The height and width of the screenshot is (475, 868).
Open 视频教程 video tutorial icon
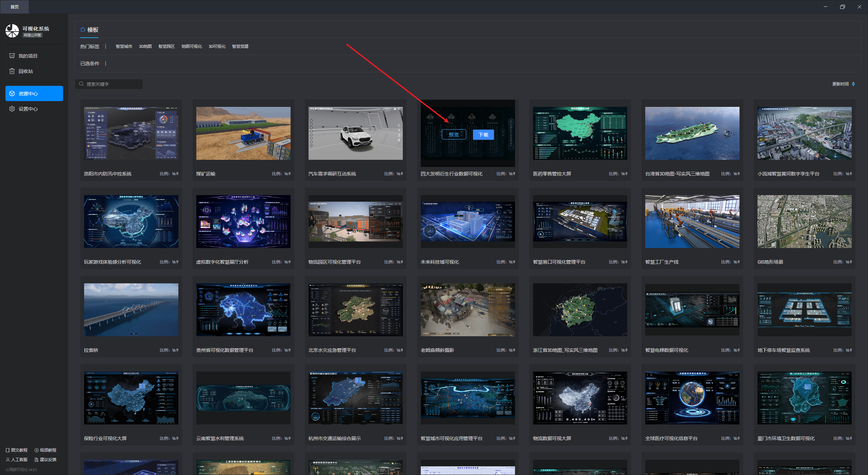(x=37, y=450)
